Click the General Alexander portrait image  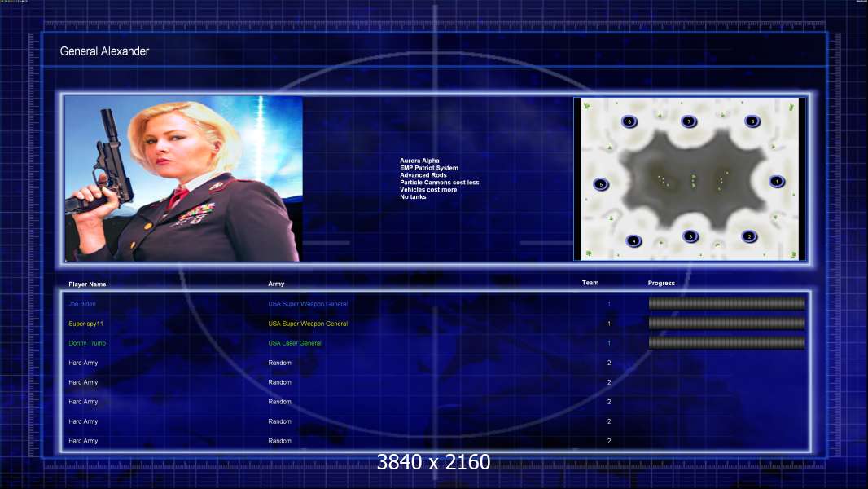(183, 178)
